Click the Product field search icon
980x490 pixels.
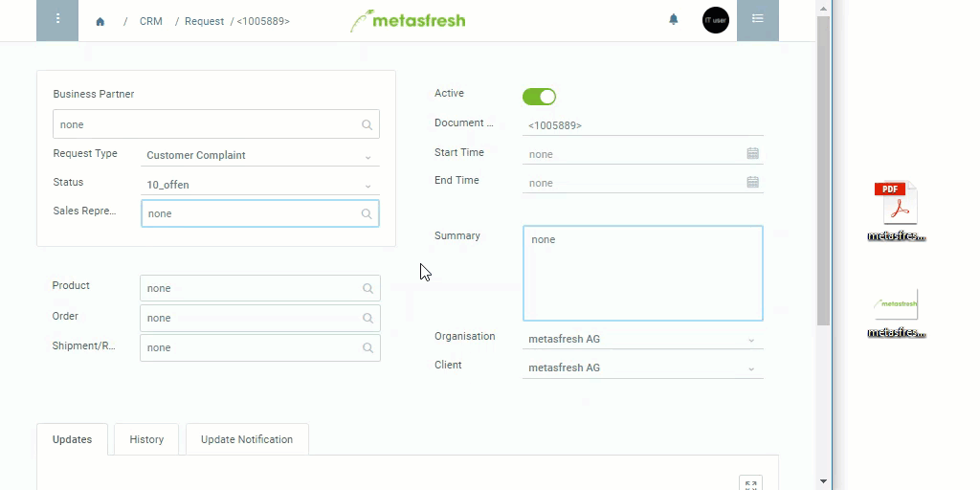point(367,288)
